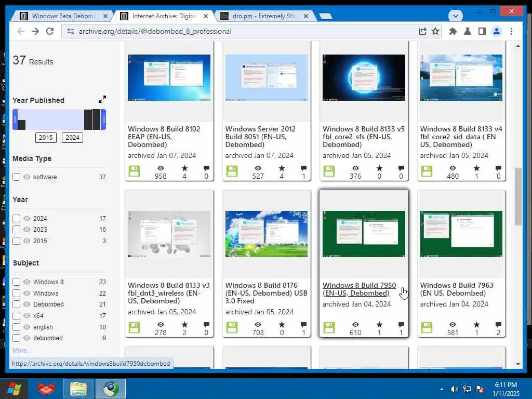Open site information icon in address bar

pos(71,31)
